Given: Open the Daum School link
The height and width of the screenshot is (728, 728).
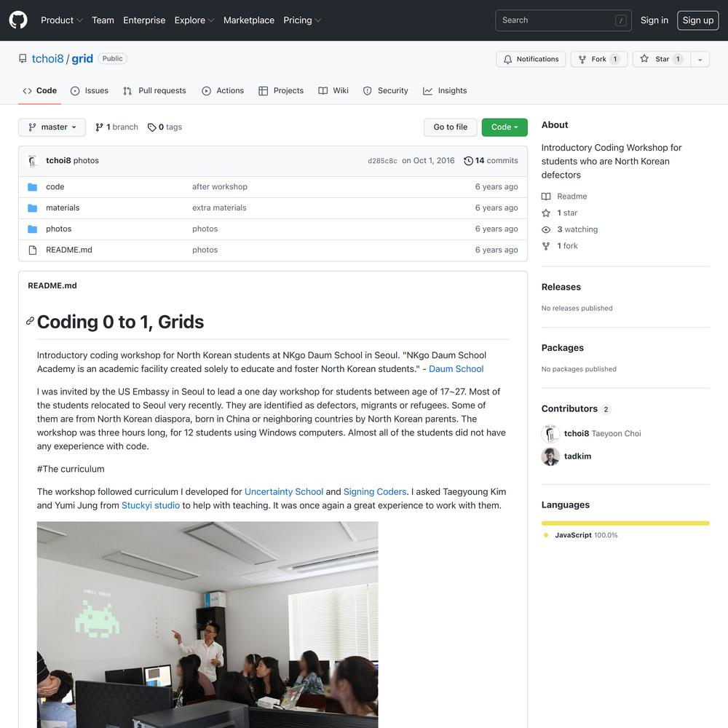Looking at the screenshot, I should [456, 368].
